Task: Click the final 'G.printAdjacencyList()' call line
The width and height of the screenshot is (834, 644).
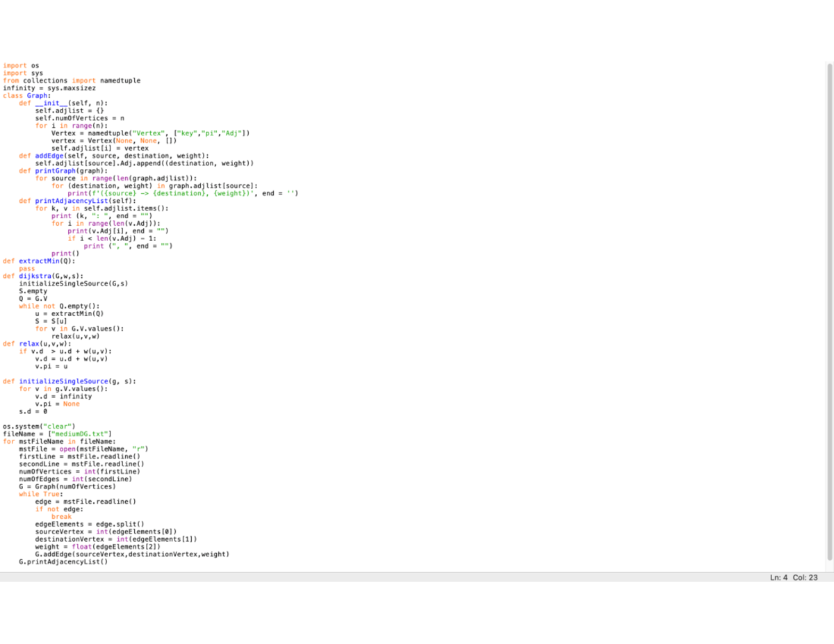Action: point(63,561)
